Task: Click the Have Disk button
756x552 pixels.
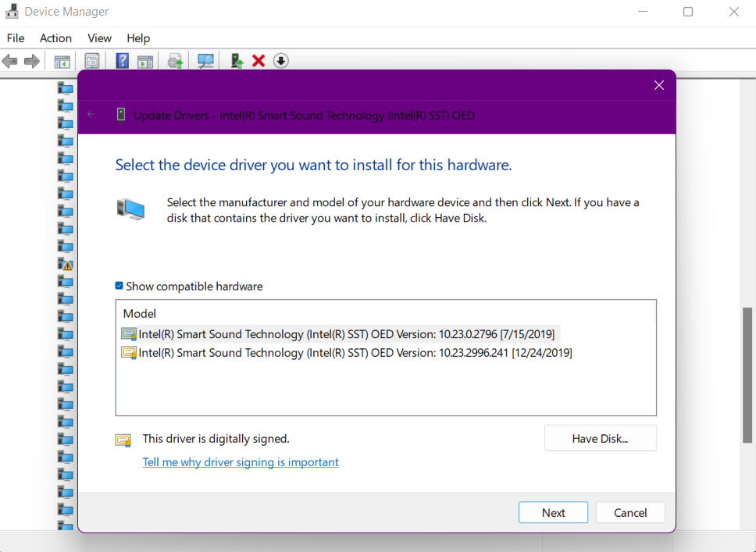Action: pyautogui.click(x=600, y=439)
